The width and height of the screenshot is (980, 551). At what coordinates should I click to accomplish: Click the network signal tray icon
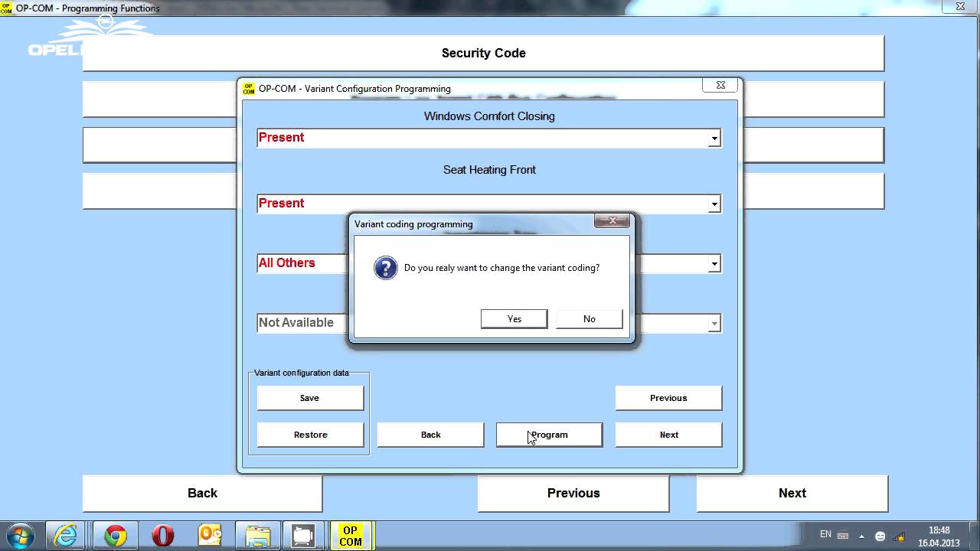click(x=899, y=536)
